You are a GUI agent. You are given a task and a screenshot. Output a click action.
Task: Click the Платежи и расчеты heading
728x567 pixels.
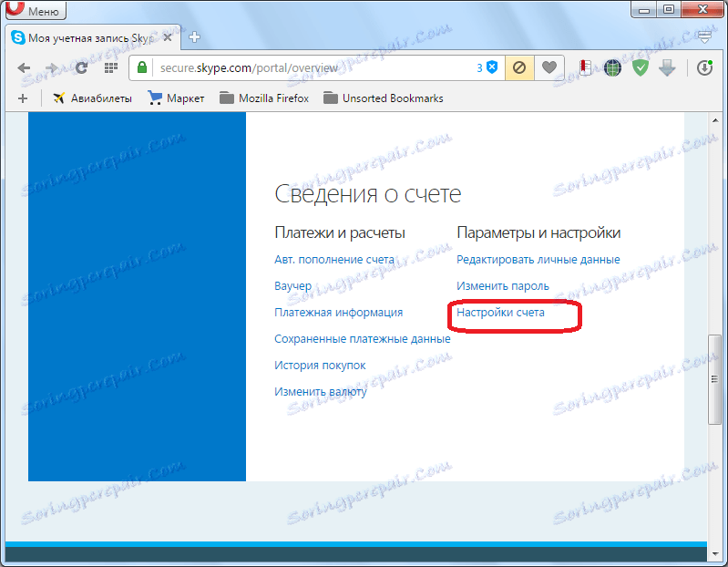(340, 232)
